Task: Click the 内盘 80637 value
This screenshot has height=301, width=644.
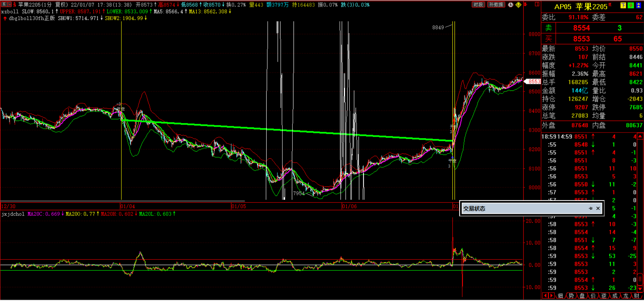Action: coord(634,125)
